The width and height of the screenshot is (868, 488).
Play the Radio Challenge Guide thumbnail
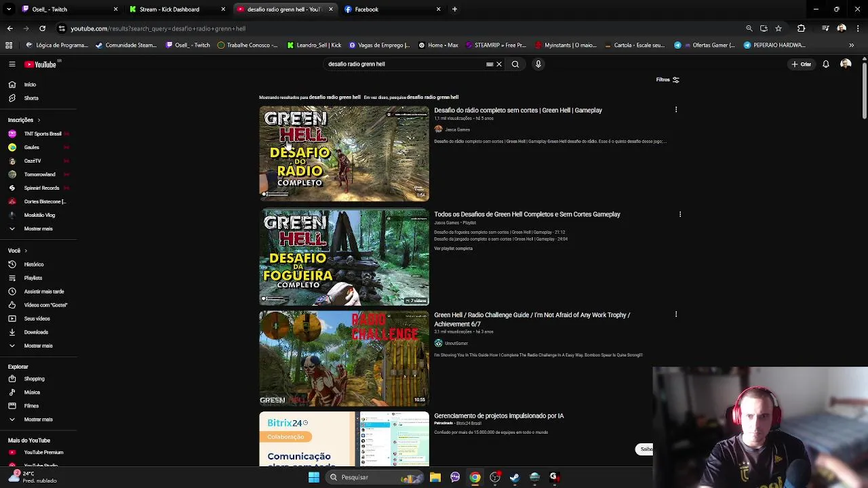(344, 359)
